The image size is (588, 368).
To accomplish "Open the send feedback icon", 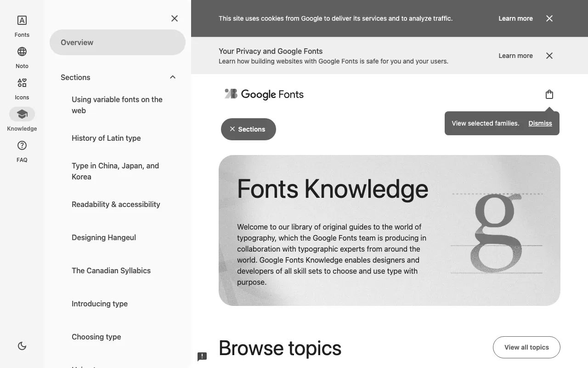I will 202,356.
